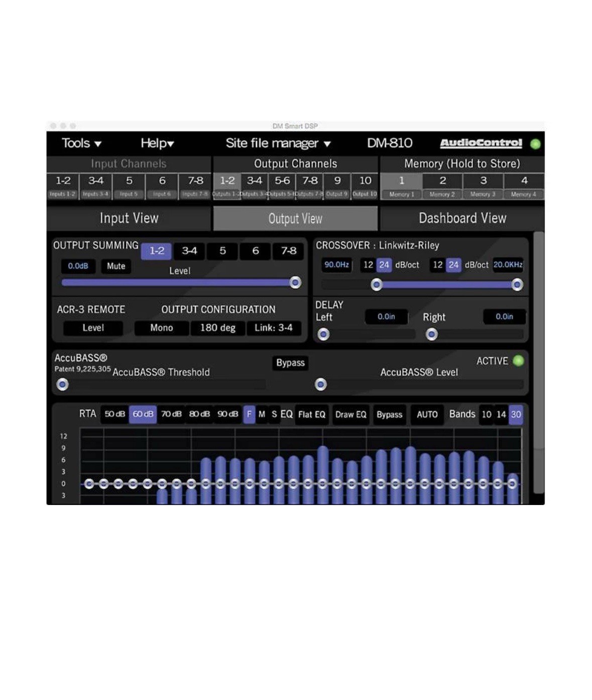Click ACR-3 Remote Level button
This screenshot has height=700, width=592.
click(93, 328)
